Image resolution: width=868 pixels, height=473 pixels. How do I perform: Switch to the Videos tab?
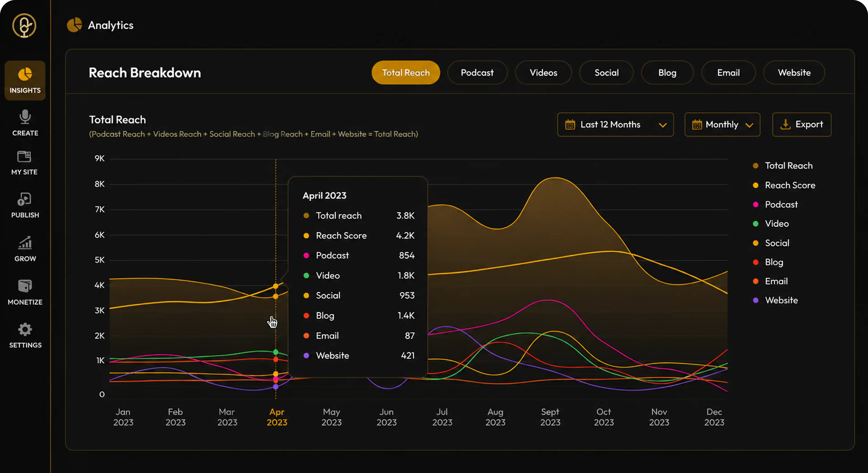(543, 72)
